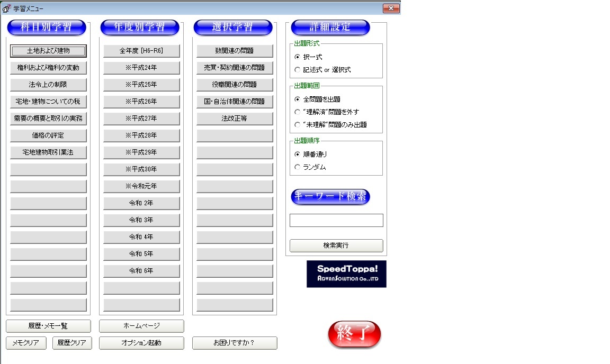The height and width of the screenshot is (364, 610).
Task: Click the red 終了 exit button
Action: [x=354, y=334]
